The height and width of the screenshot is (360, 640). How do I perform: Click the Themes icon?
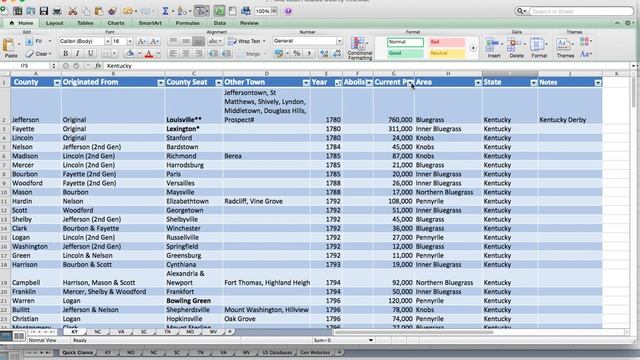point(565,47)
